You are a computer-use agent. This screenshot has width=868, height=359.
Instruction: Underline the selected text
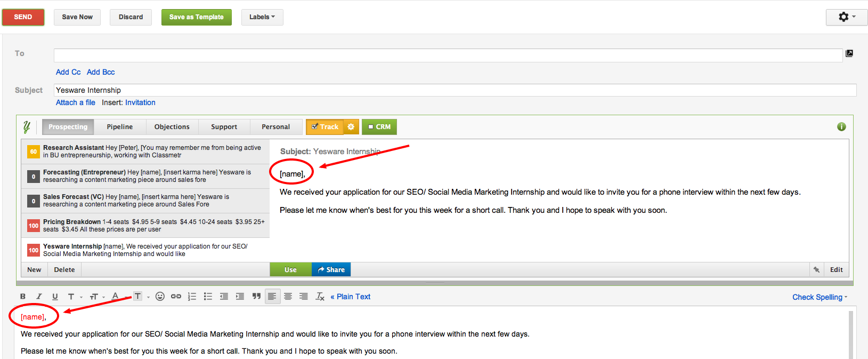[x=55, y=297]
